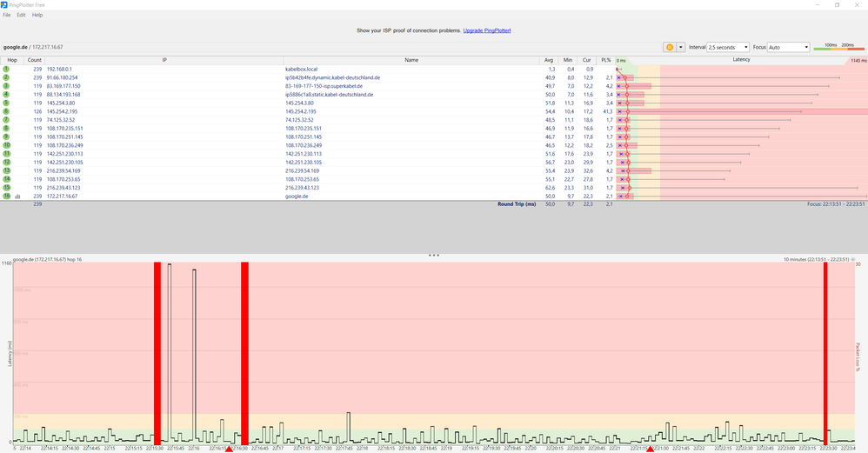Sort by the Count column header
This screenshot has height=453, width=868.
(34, 60)
